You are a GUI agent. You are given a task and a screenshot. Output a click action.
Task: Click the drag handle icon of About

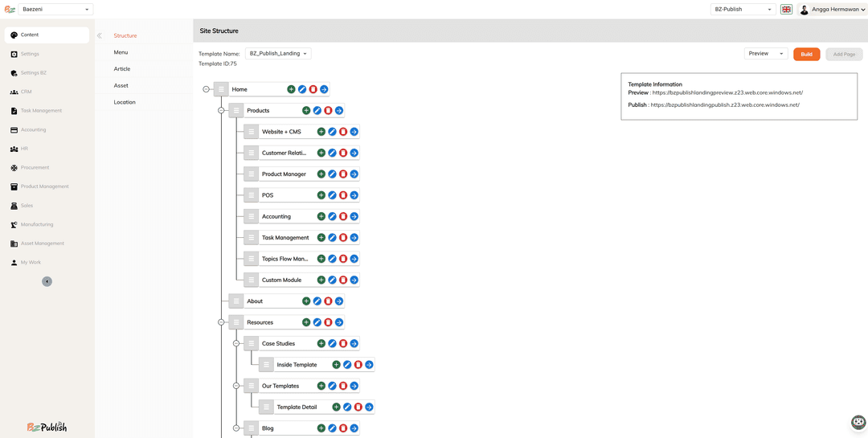tap(236, 301)
